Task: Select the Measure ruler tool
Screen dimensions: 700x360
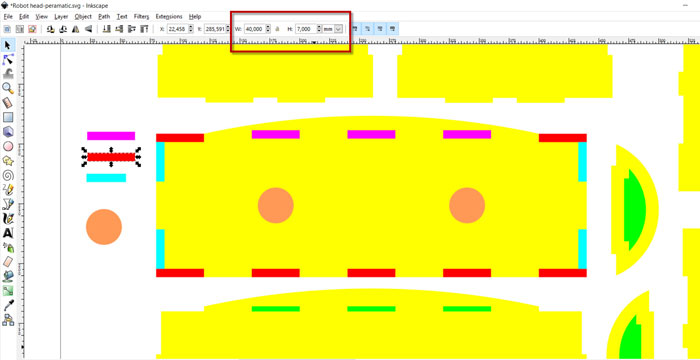Action: [8, 103]
